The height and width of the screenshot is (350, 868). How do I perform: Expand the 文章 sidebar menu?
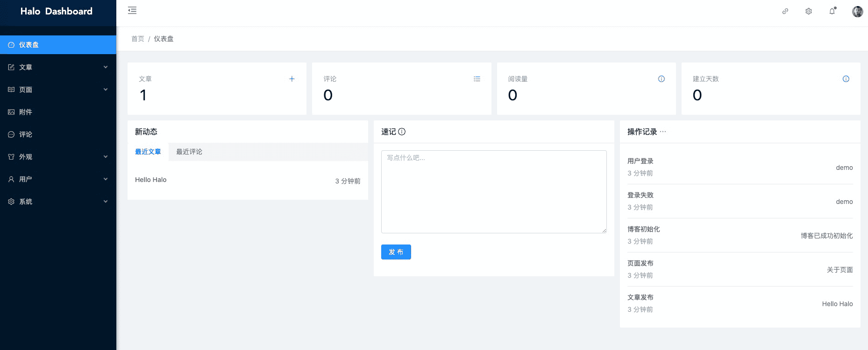(x=58, y=67)
